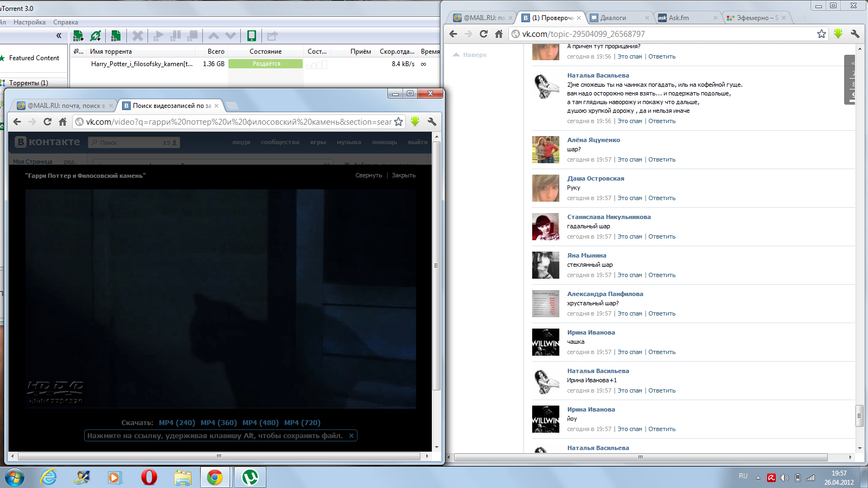The image size is (868, 488).
Task: Click the Start torrent play icon
Action: 158,36
